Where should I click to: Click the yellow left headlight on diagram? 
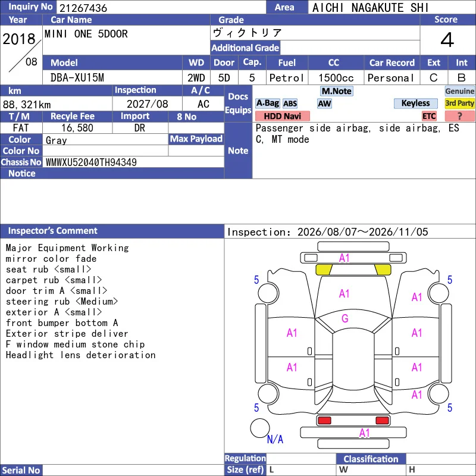(324, 270)
